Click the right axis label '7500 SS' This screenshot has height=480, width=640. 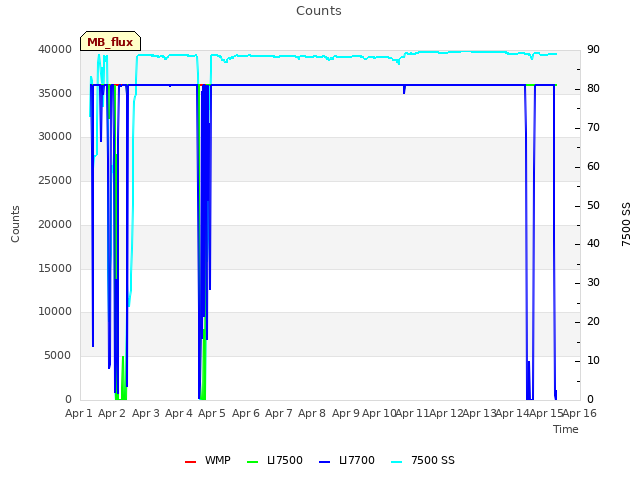(626, 224)
